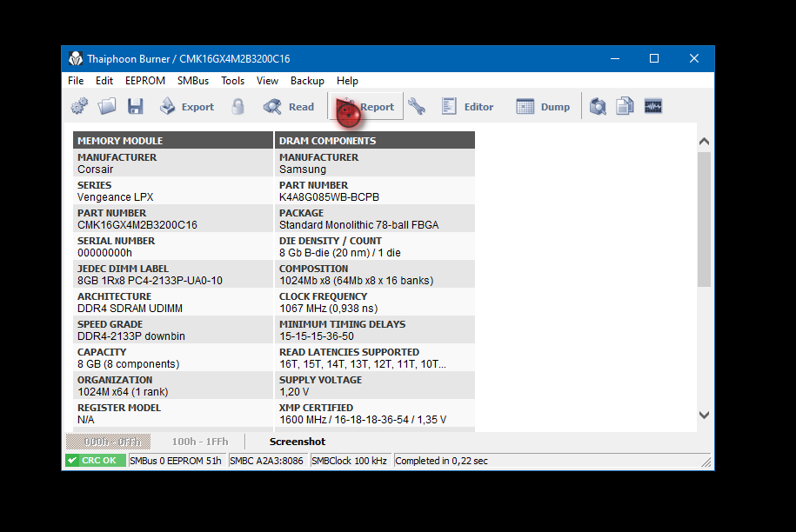Image resolution: width=796 pixels, height=532 pixels.
Task: Click the padlock write-protection icon
Action: tap(237, 107)
